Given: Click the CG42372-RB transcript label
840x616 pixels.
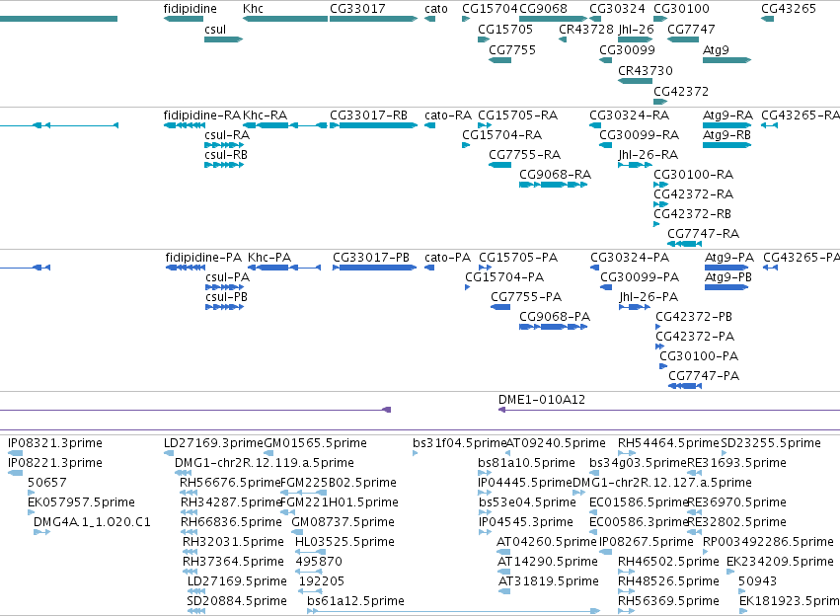Looking at the screenshot, I should pos(692,214).
